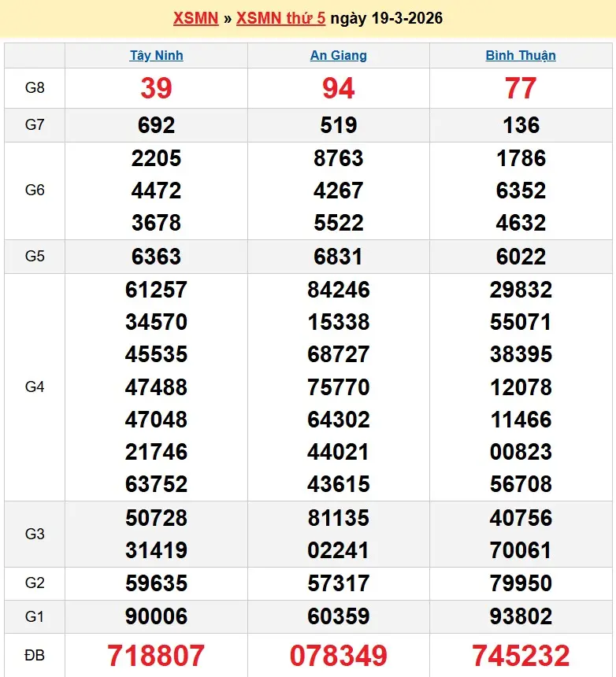Open the Tây Ninh province link
Screen dimensions: 616x677
156,55
